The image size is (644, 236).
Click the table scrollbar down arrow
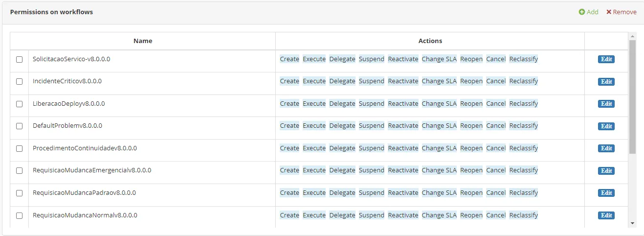point(632,223)
